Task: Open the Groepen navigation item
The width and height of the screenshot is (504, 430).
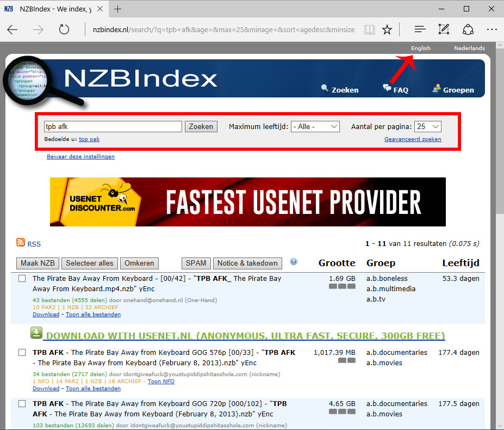Action: 453,89
